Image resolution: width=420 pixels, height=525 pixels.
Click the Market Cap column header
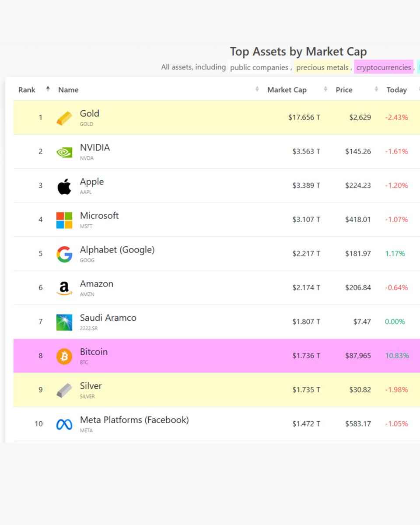(x=287, y=90)
